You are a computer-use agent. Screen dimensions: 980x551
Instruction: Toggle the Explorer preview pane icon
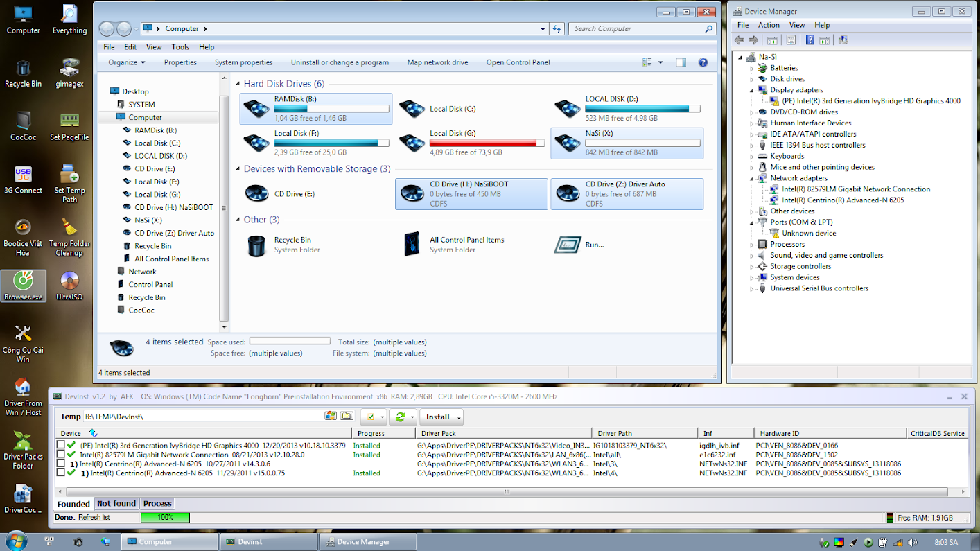click(681, 62)
